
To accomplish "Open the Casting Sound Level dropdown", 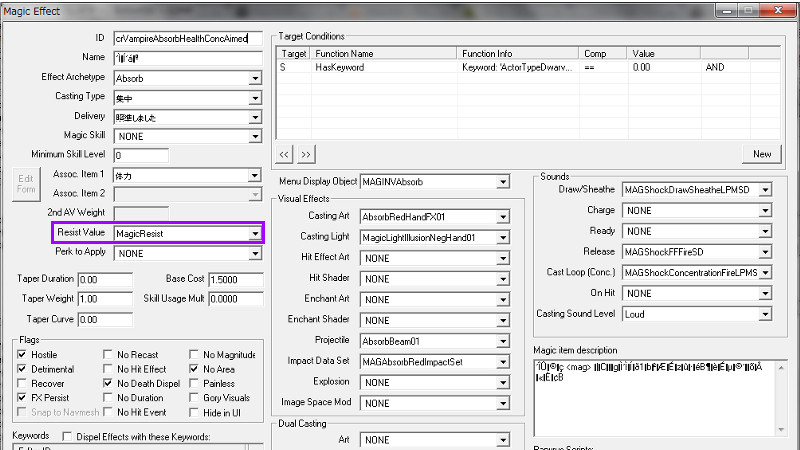I will [x=765, y=314].
